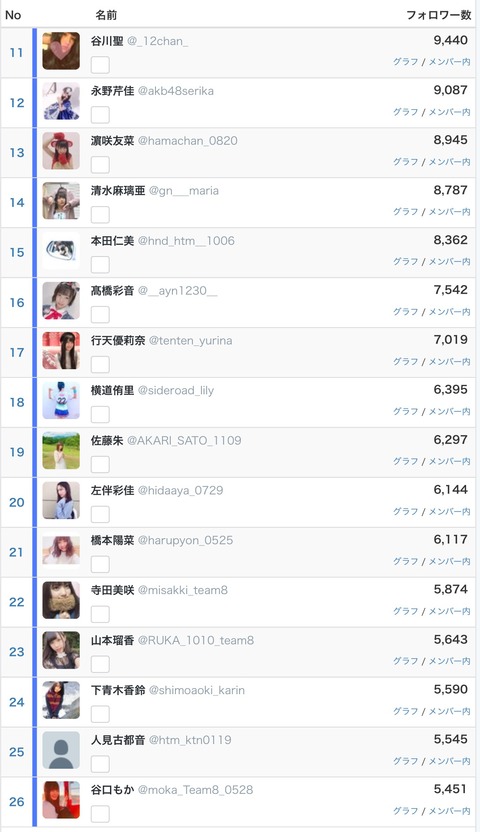Open メンバー内 link for 下青木香鈴
The height and width of the screenshot is (832, 480).
coord(449,710)
